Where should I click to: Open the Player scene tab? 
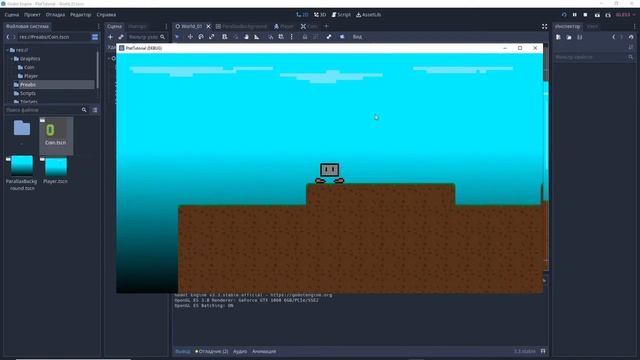tap(284, 26)
